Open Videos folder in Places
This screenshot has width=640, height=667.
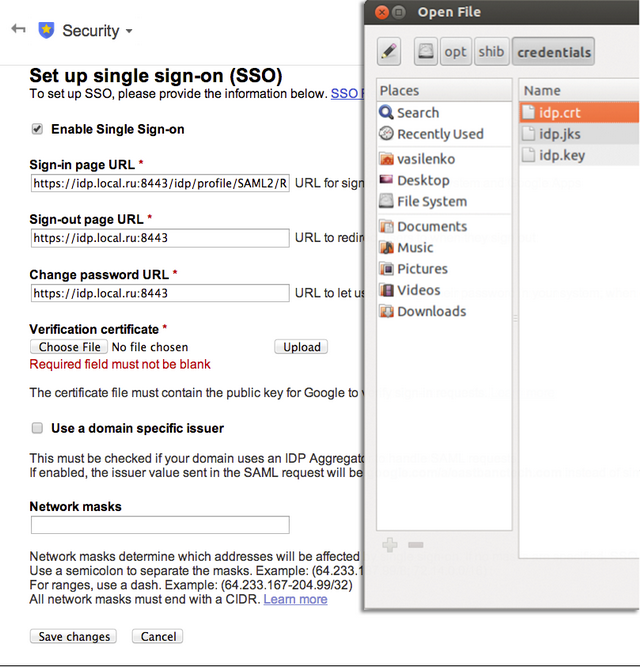click(444, 290)
